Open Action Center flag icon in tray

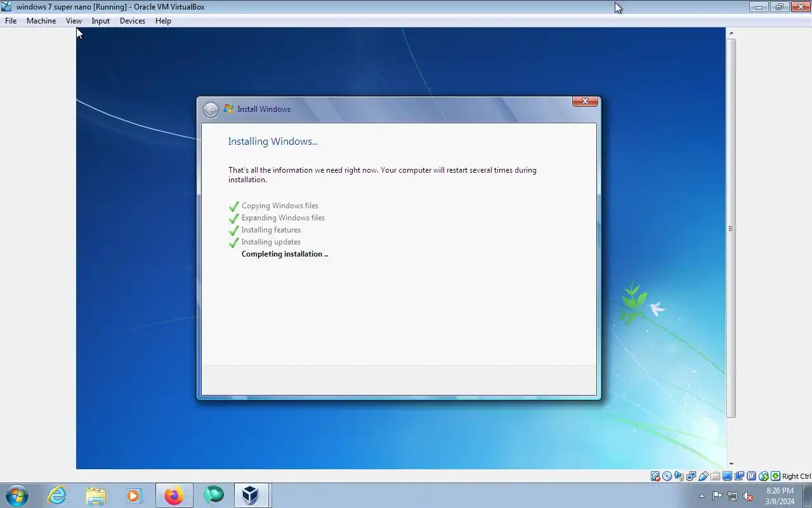click(x=717, y=496)
